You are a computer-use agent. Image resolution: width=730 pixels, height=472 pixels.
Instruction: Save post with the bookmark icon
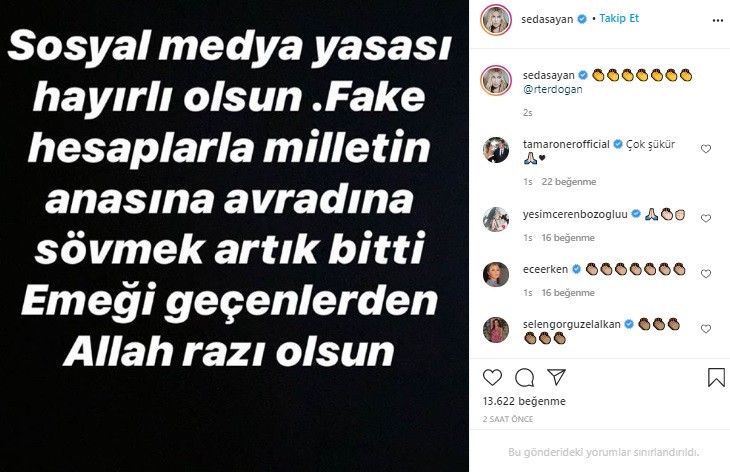716,378
